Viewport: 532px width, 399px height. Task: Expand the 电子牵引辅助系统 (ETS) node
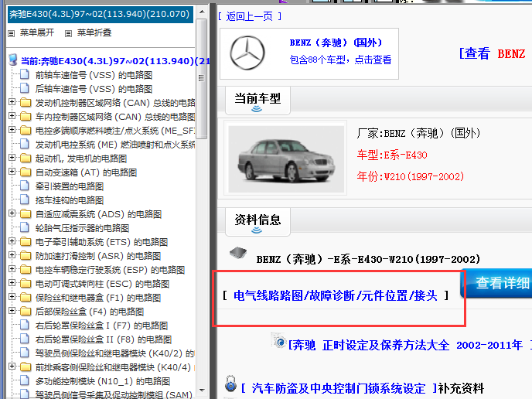[12, 241]
